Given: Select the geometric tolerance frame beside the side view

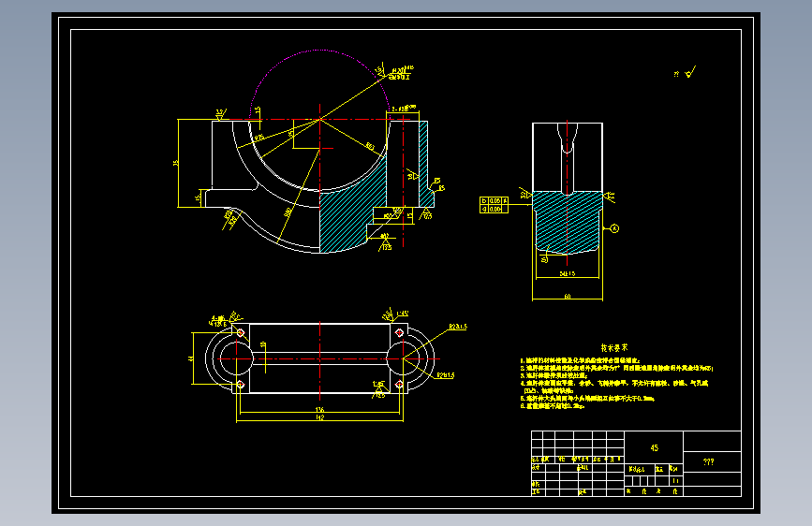Looking at the screenshot, I should click(494, 205).
